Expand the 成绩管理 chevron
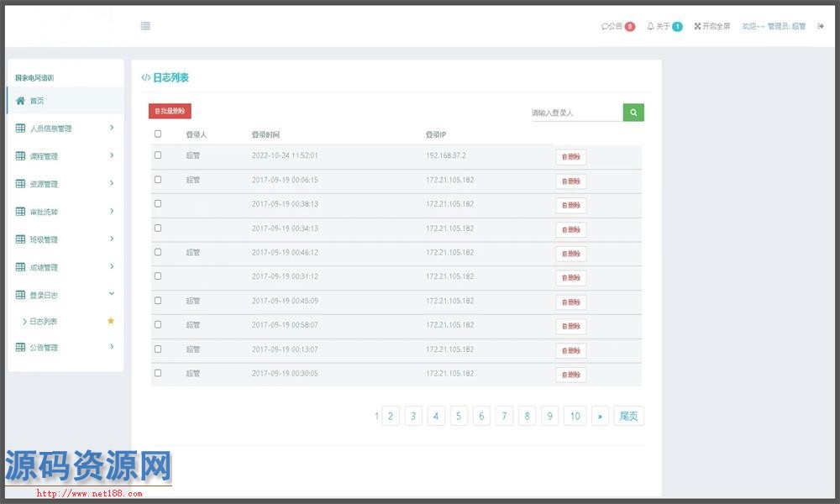 (x=112, y=266)
